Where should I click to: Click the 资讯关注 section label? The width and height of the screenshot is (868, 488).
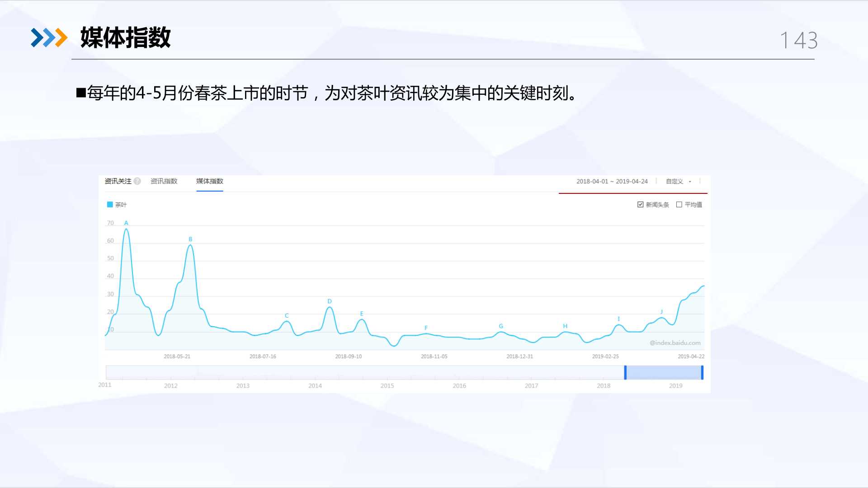pos(118,181)
